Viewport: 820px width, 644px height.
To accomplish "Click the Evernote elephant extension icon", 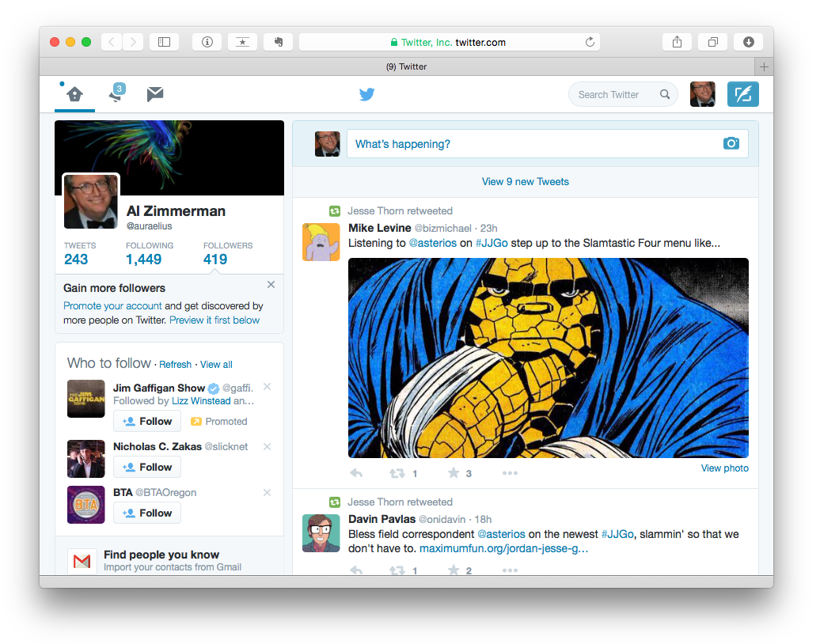I will click(279, 42).
